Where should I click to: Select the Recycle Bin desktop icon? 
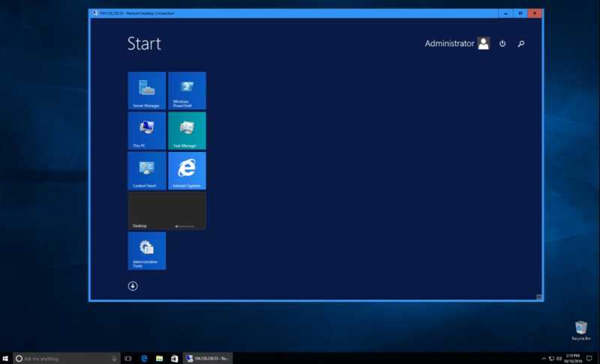point(580,330)
